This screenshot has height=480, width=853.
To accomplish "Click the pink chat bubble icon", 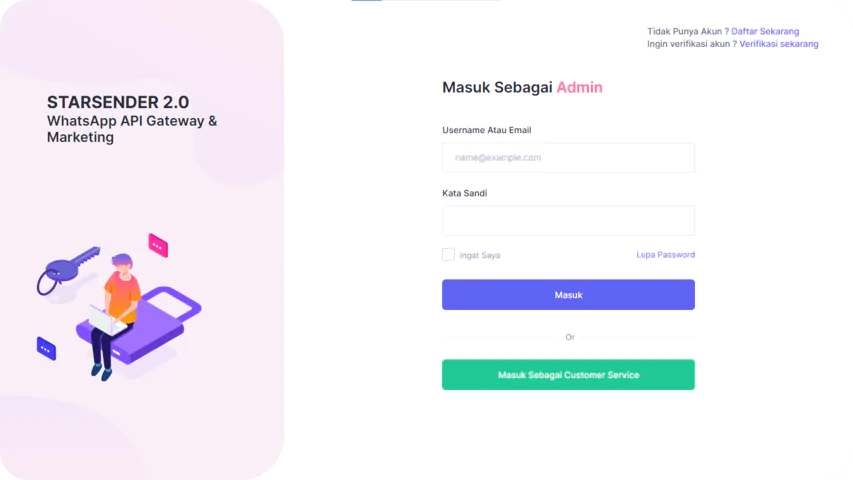I will point(158,245).
